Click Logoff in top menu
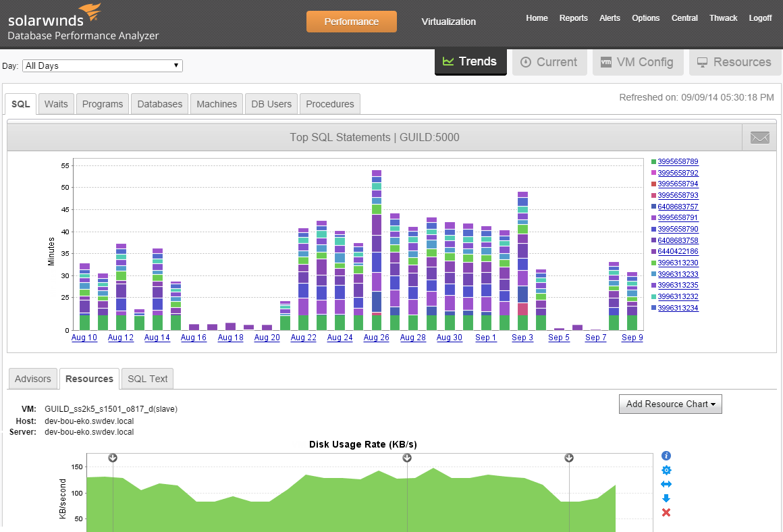 click(x=761, y=18)
